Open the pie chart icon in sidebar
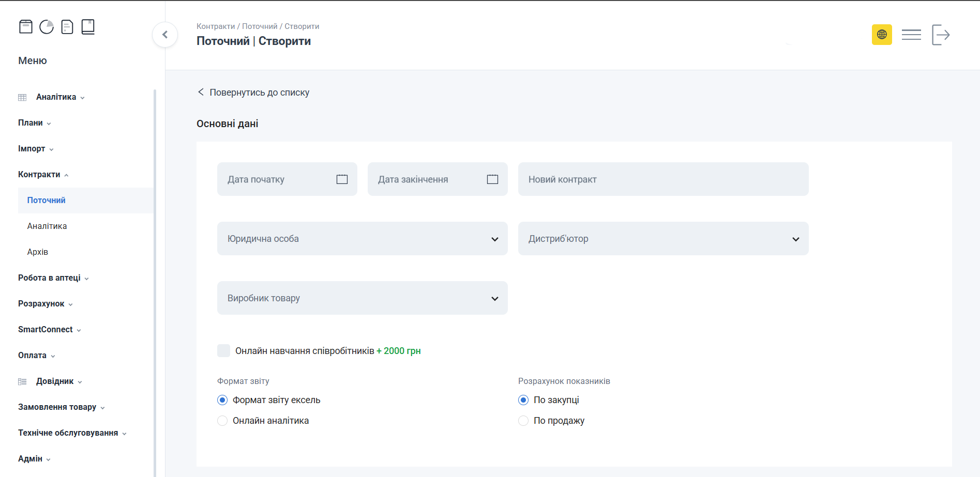The width and height of the screenshot is (980, 477). pyautogui.click(x=47, y=27)
